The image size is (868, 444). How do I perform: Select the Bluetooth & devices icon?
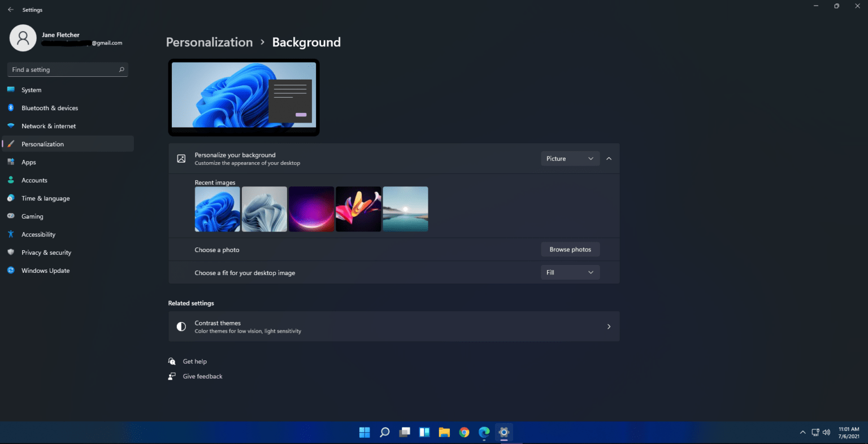11,107
